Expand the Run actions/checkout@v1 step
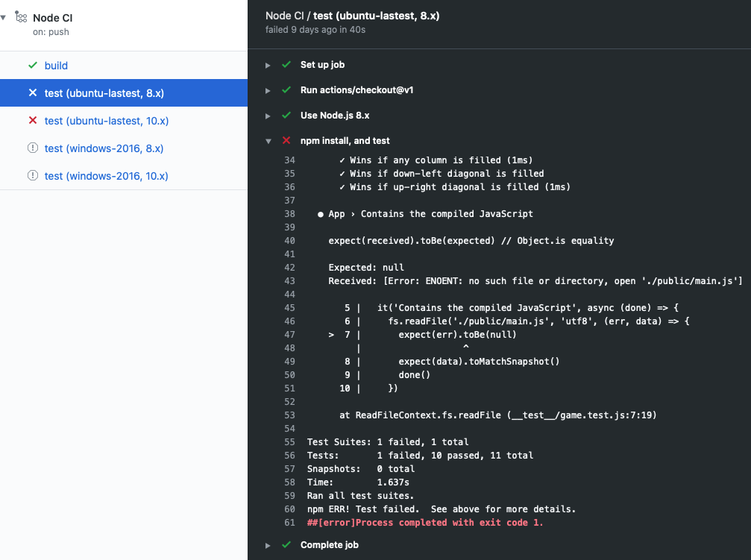This screenshot has width=751, height=560. pyautogui.click(x=268, y=90)
